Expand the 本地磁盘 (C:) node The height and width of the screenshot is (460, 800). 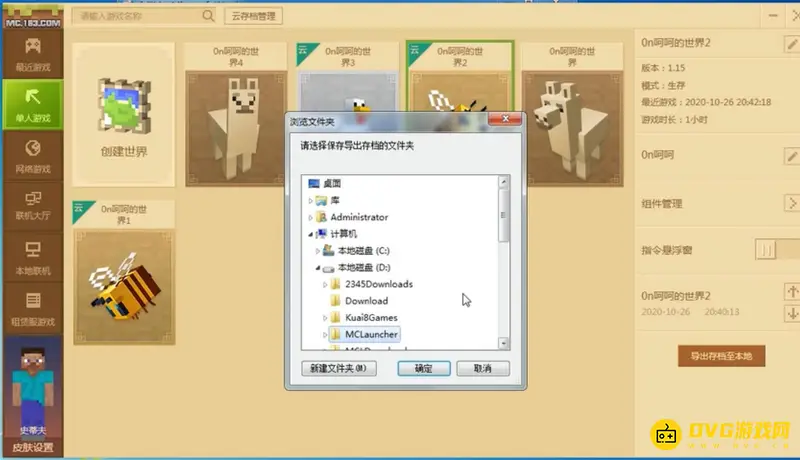pyautogui.click(x=318, y=251)
